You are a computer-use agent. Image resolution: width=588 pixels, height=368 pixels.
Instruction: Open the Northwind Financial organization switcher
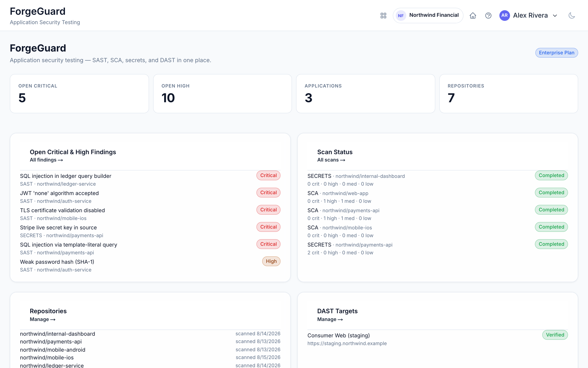pyautogui.click(x=428, y=15)
